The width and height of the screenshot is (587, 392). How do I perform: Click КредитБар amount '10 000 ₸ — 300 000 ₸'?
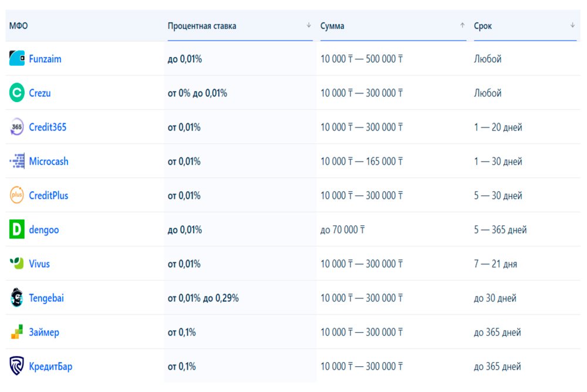click(x=362, y=366)
